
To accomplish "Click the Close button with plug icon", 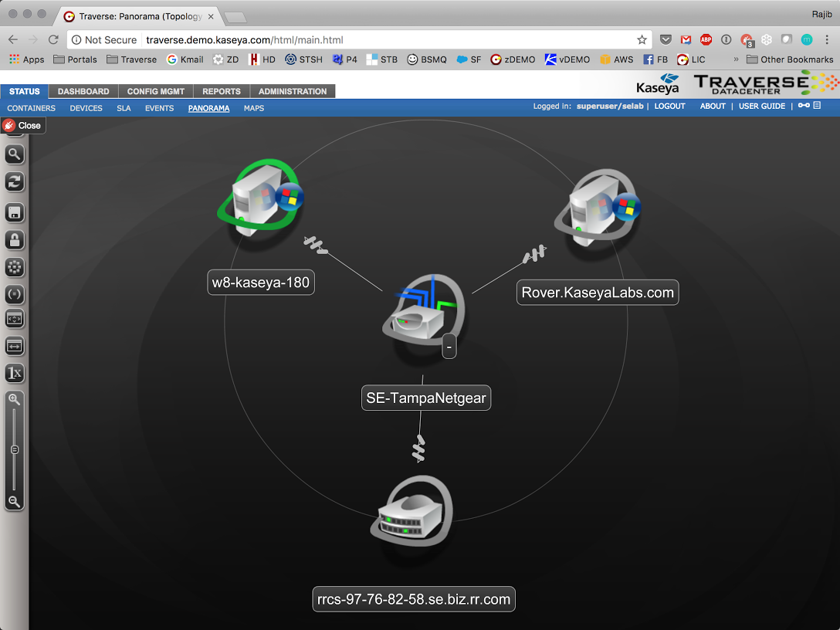I will tap(22, 125).
